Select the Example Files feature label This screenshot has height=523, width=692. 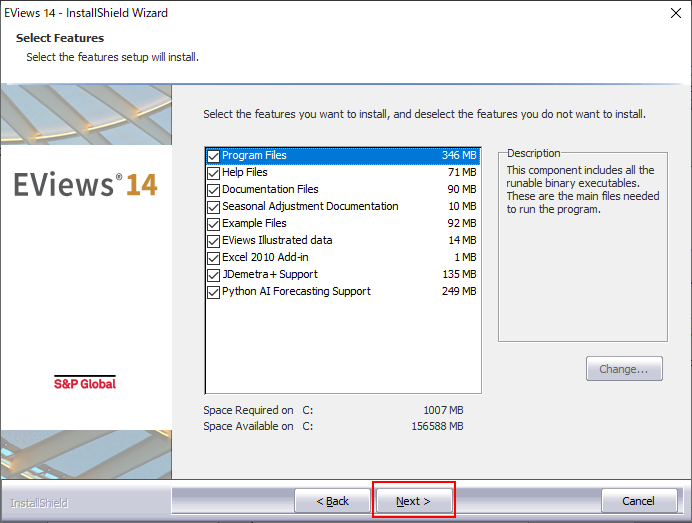254,223
